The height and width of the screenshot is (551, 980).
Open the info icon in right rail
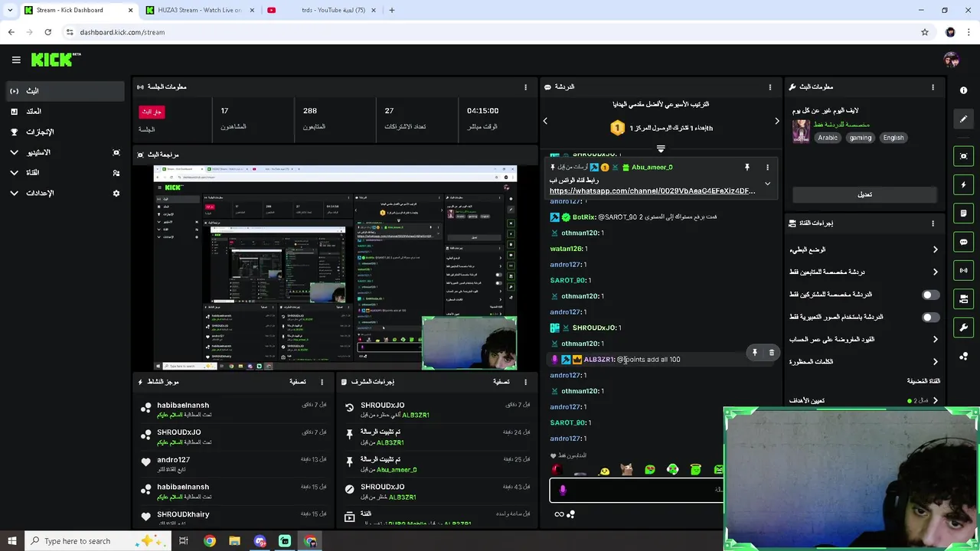pyautogui.click(x=963, y=90)
